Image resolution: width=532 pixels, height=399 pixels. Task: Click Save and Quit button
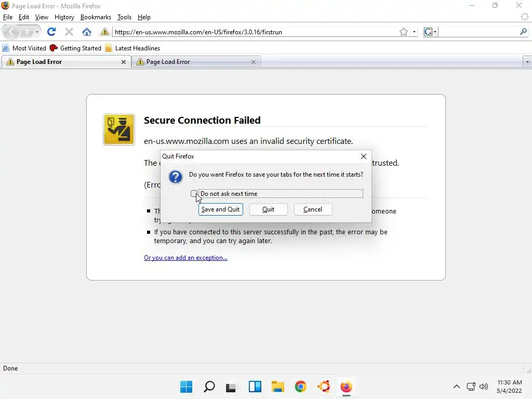click(220, 209)
